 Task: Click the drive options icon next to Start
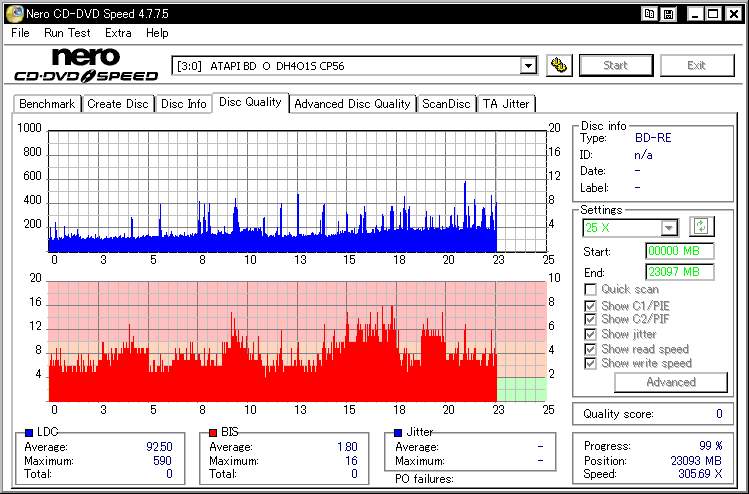[x=559, y=65]
